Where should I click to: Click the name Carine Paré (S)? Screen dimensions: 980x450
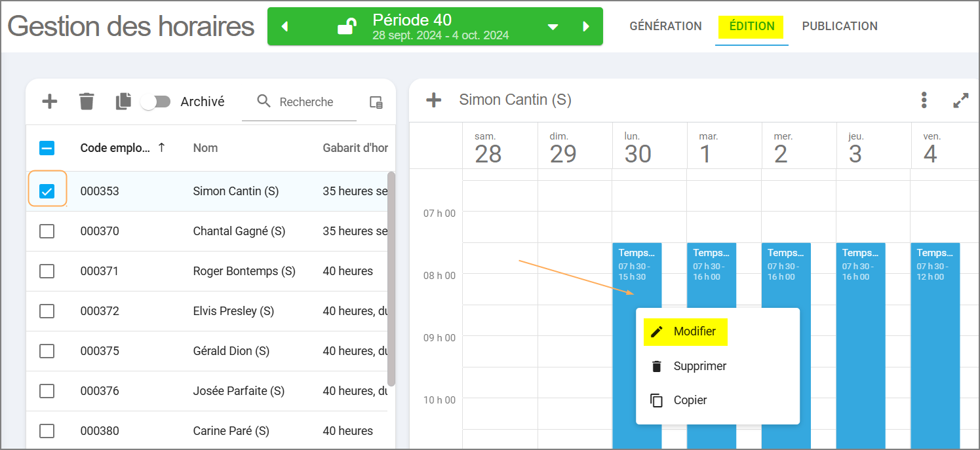coord(231,431)
